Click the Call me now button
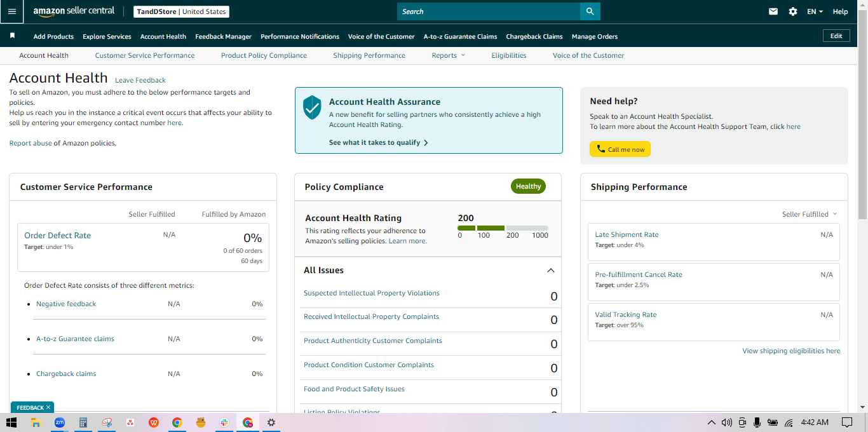 (620, 149)
